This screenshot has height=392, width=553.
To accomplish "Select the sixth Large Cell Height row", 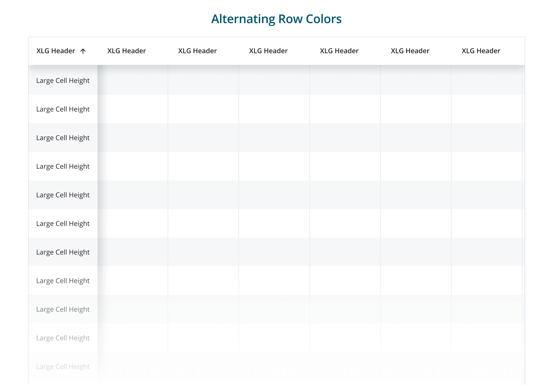I will tap(63, 223).
